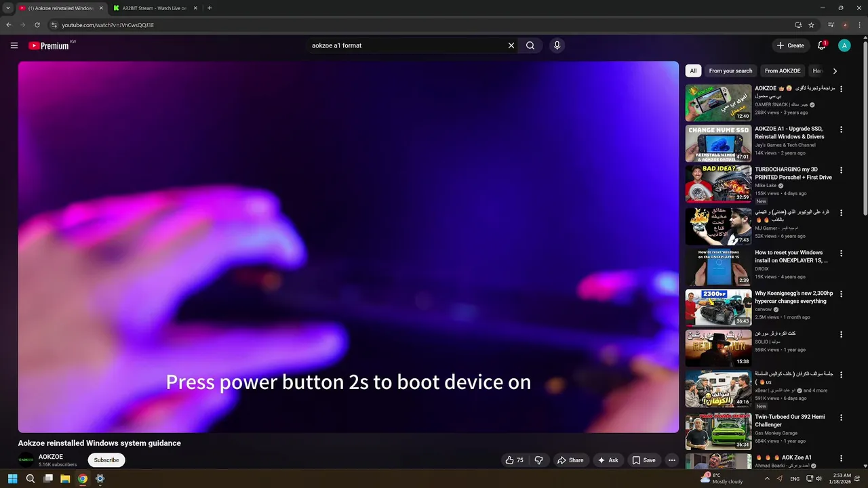Image resolution: width=868 pixels, height=488 pixels.
Task: Click the magnifier search button
Action: pyautogui.click(x=530, y=45)
